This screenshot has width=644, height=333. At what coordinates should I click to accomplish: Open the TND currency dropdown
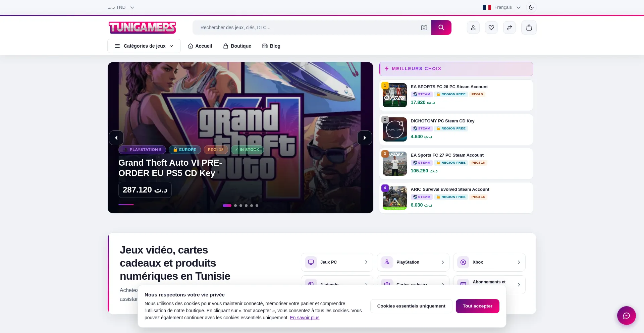[x=121, y=7]
